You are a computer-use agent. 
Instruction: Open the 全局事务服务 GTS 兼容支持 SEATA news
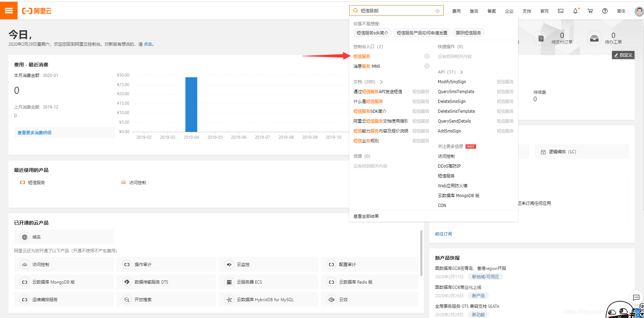[x=467, y=306]
